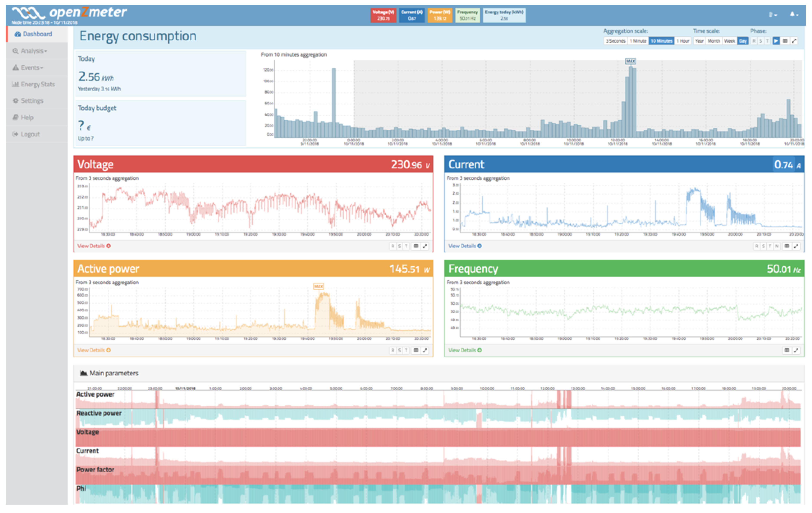This screenshot has height=513, width=812.
Task: Expand the Current chart with arrows icon
Action: pos(796,246)
